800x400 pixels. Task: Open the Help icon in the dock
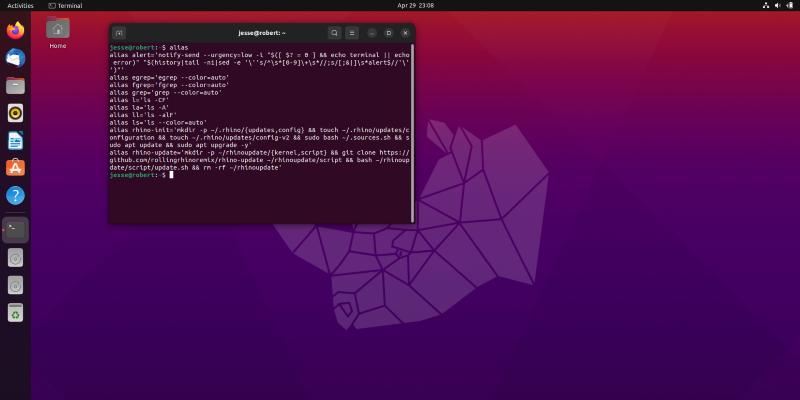15,196
